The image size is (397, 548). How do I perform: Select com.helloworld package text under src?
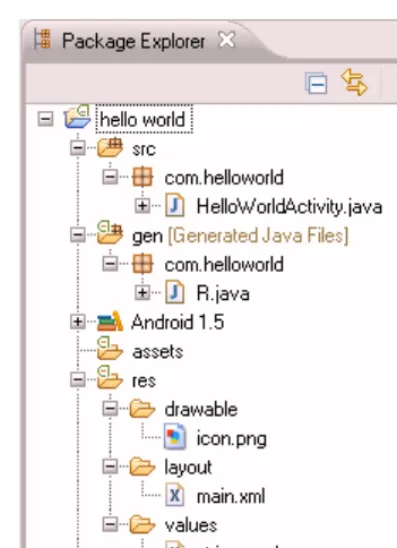(x=224, y=178)
